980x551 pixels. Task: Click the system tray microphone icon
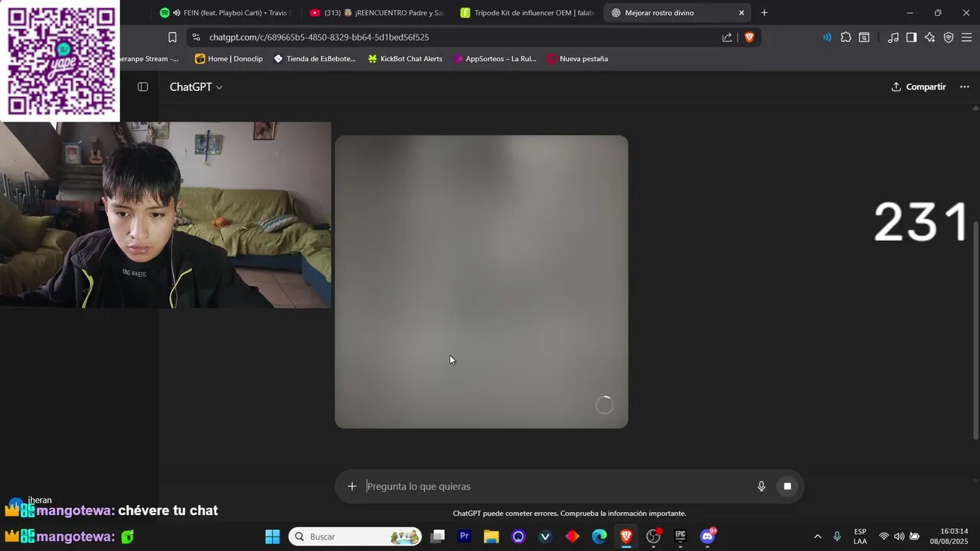pos(837,536)
